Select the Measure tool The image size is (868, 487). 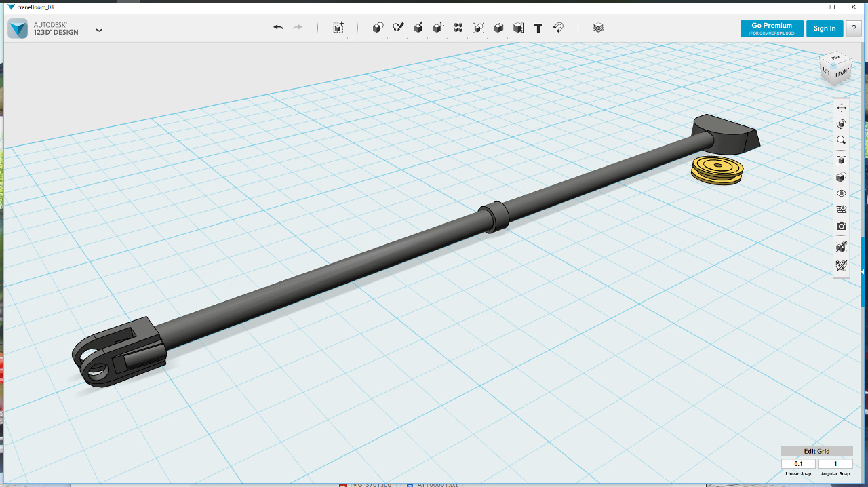coord(518,28)
